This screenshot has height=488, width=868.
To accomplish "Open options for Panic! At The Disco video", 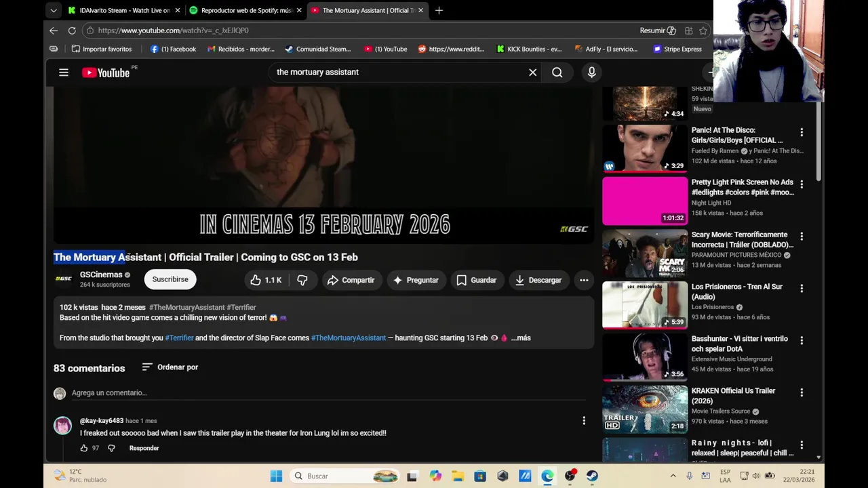I will [802, 132].
